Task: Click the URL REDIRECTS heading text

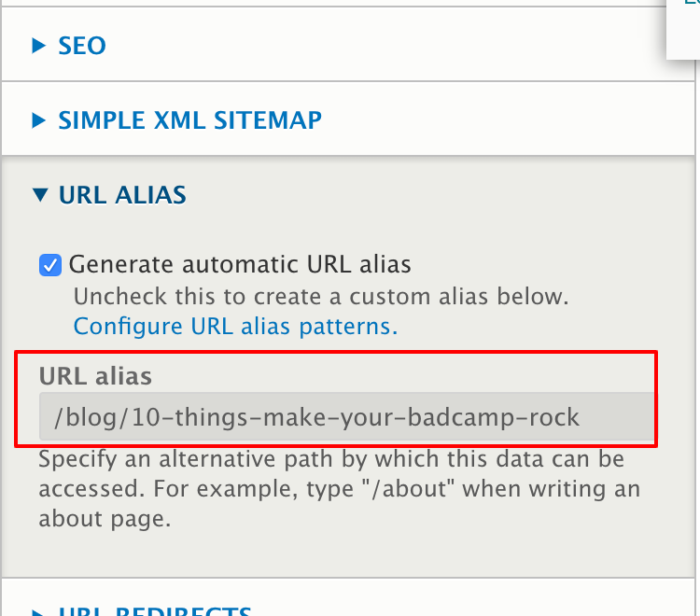Action: click(154, 612)
